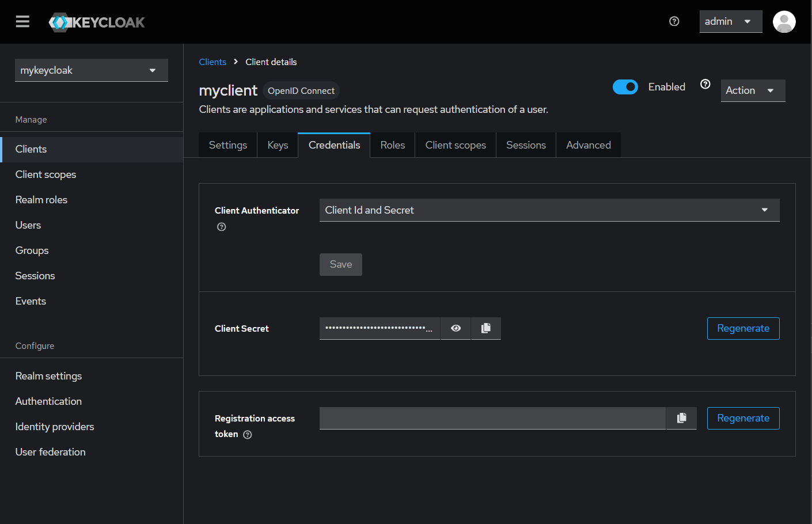Click the masked Client Secret field
Viewport: 812px width, 524px height.
tap(380, 328)
